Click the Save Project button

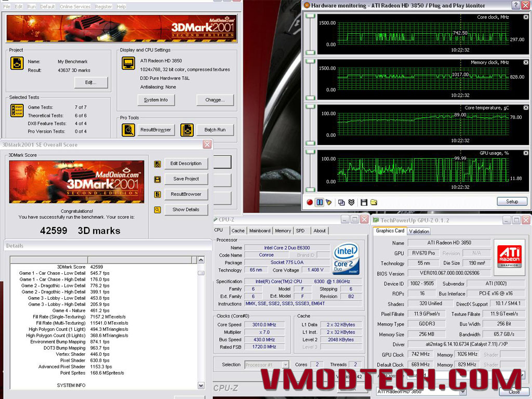[186, 179]
